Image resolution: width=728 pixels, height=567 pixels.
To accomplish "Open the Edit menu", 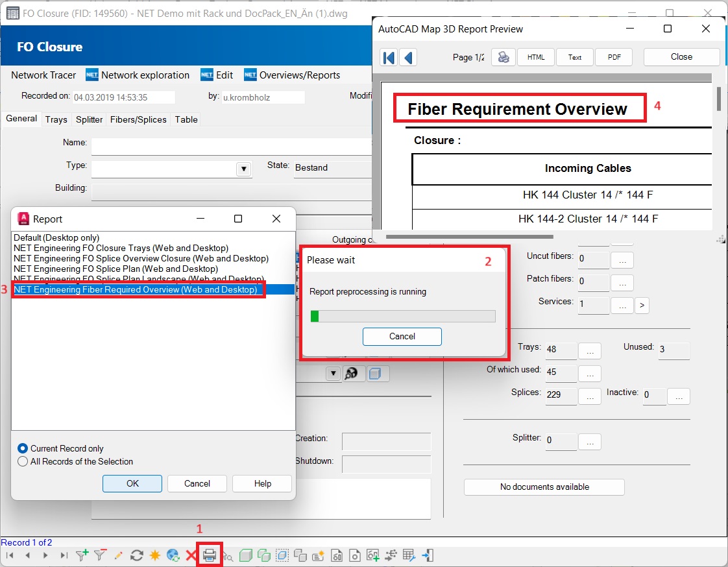I will [217, 75].
